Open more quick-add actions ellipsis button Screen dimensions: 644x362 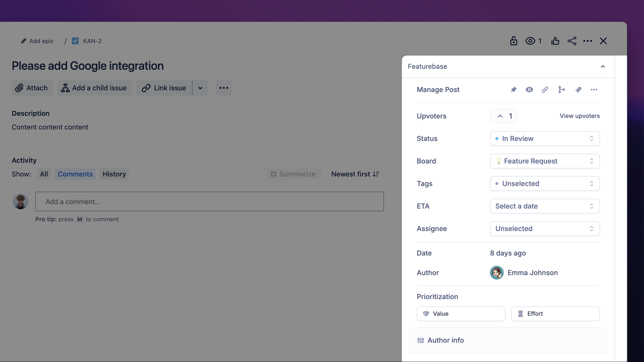tap(224, 88)
